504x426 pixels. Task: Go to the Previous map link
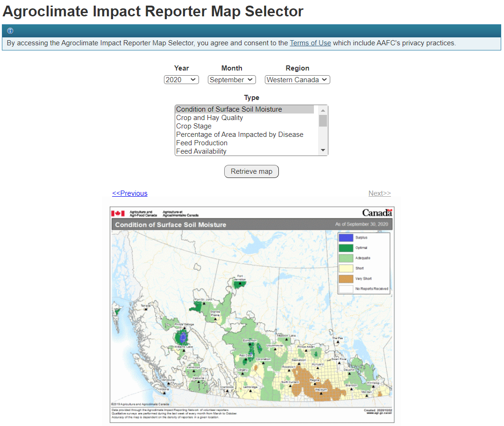(130, 193)
